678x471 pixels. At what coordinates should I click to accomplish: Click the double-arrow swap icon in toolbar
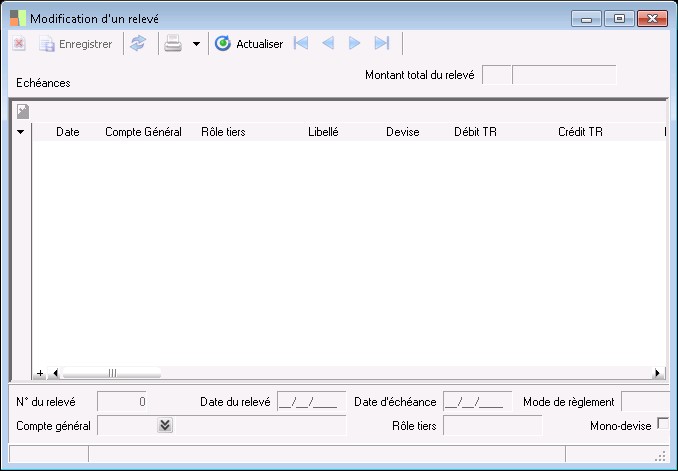(138, 44)
